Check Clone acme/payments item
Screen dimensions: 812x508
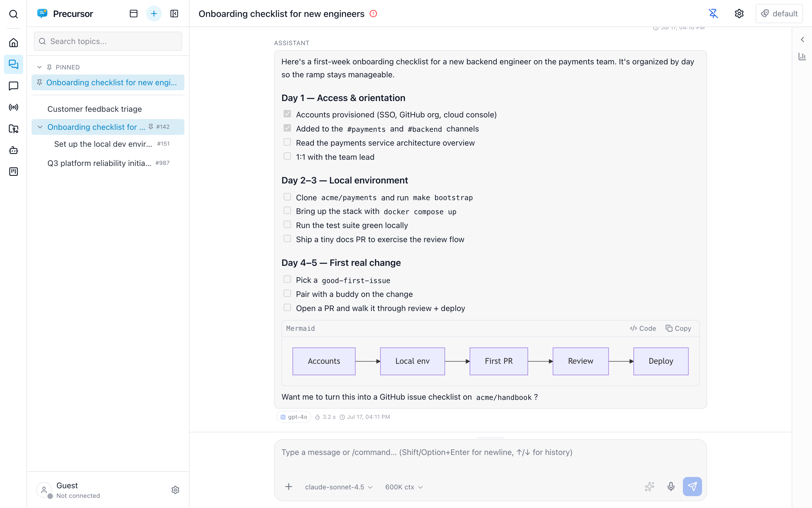287,196
